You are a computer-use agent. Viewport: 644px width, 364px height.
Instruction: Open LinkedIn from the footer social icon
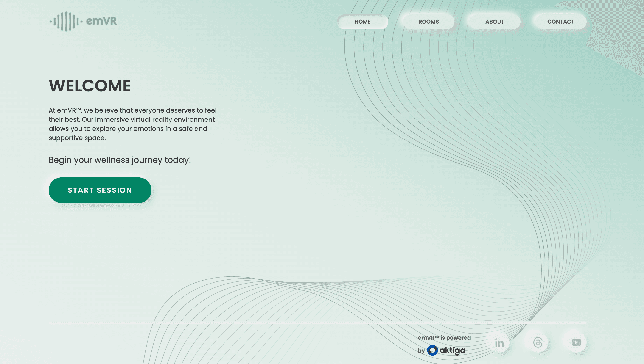point(499,342)
